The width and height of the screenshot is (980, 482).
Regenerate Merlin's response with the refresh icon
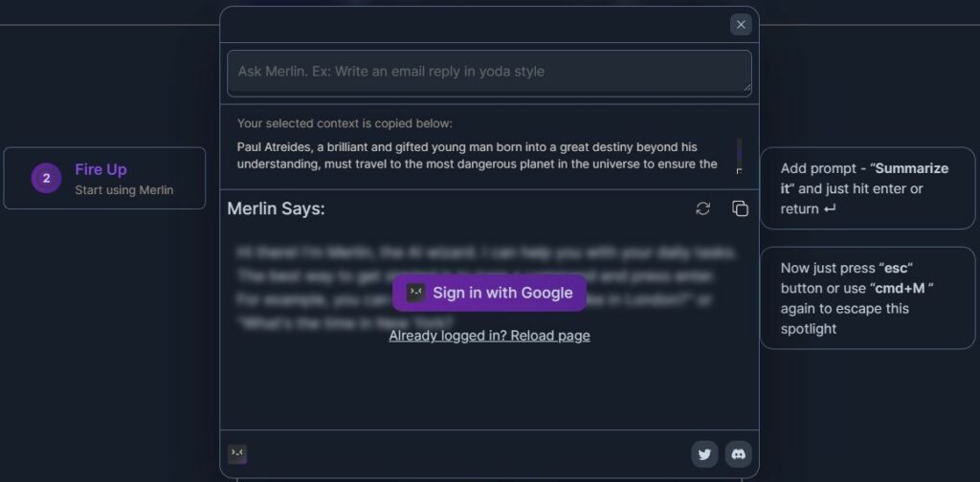pos(703,208)
